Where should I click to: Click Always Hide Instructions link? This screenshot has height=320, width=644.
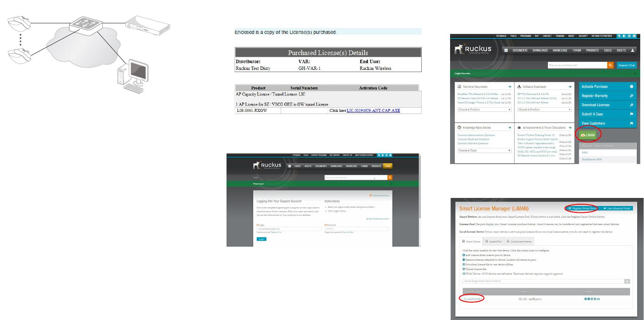click(377, 219)
